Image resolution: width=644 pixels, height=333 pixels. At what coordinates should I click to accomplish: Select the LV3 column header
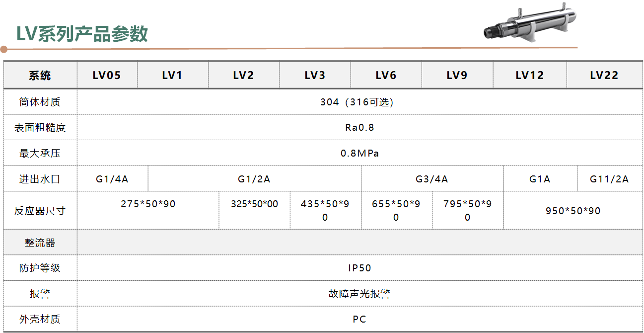click(315, 76)
